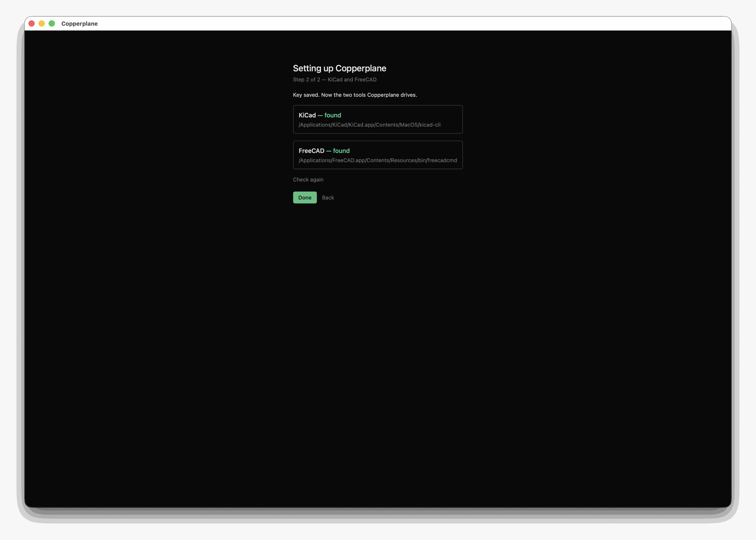Click the freecadcmd application path text
Screen dimensions: 756x540
click(378, 160)
